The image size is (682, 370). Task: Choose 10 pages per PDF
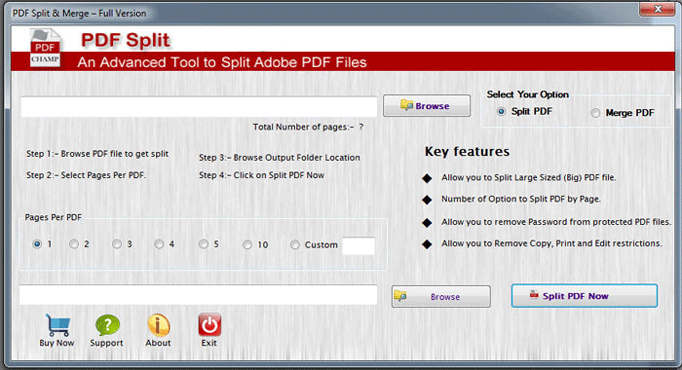pos(247,245)
